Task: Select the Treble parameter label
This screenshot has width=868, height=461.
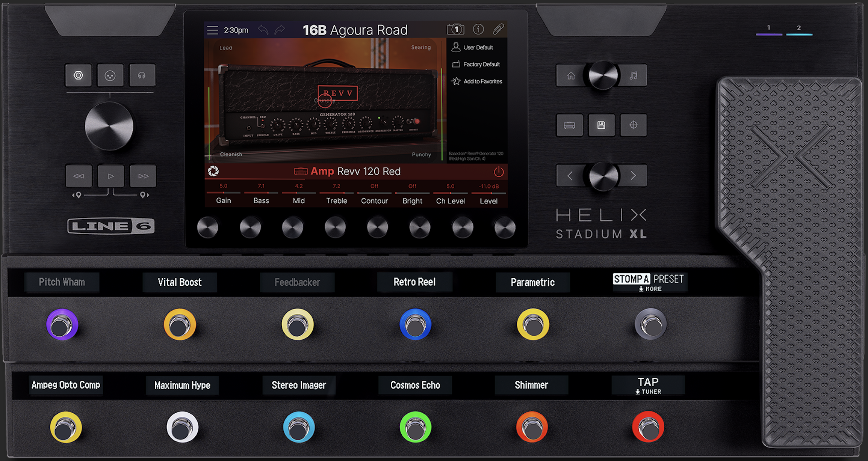Action: [337, 200]
